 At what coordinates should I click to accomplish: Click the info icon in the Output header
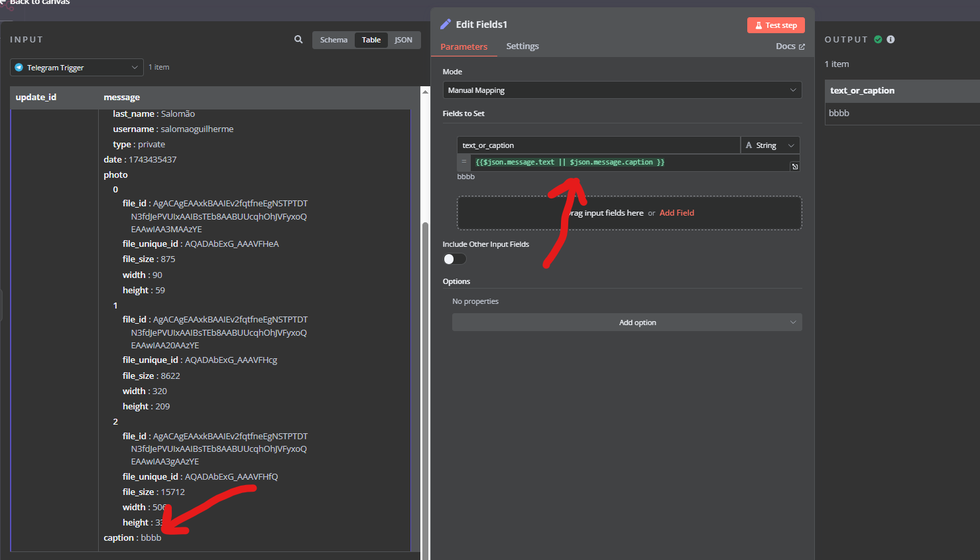point(890,40)
